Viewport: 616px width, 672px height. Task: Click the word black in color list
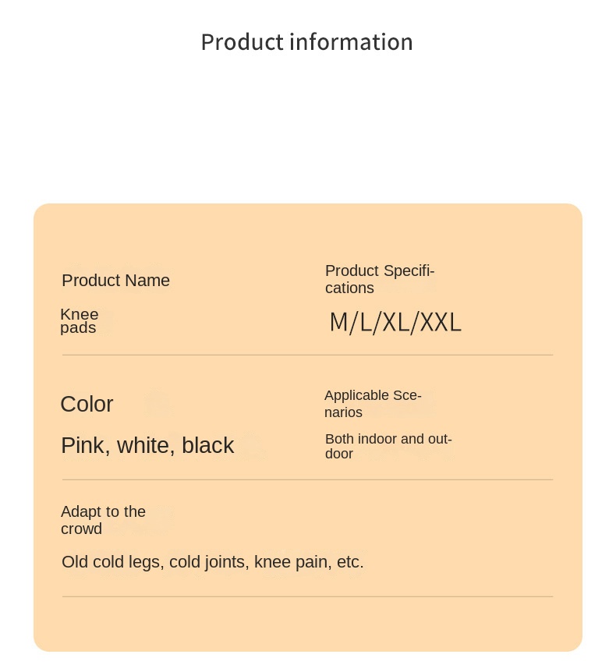pos(208,445)
